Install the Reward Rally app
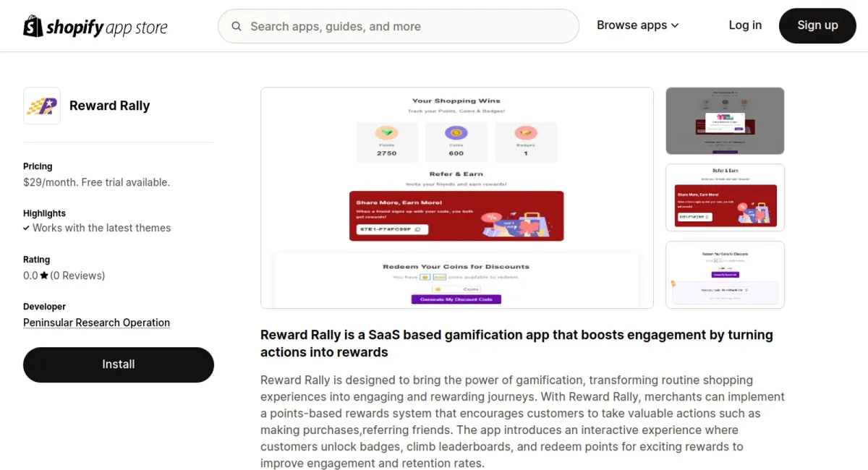Screen dimensions: 868x470 point(119,364)
